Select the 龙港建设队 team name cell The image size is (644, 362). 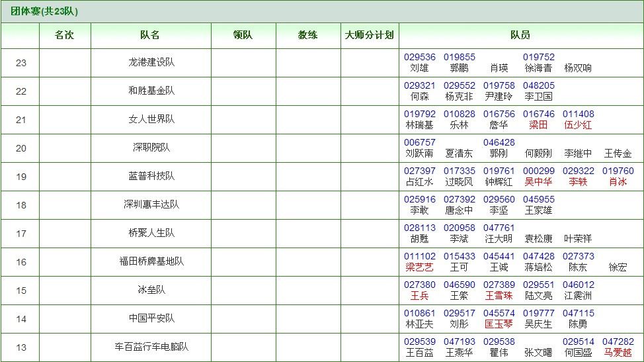151,63
